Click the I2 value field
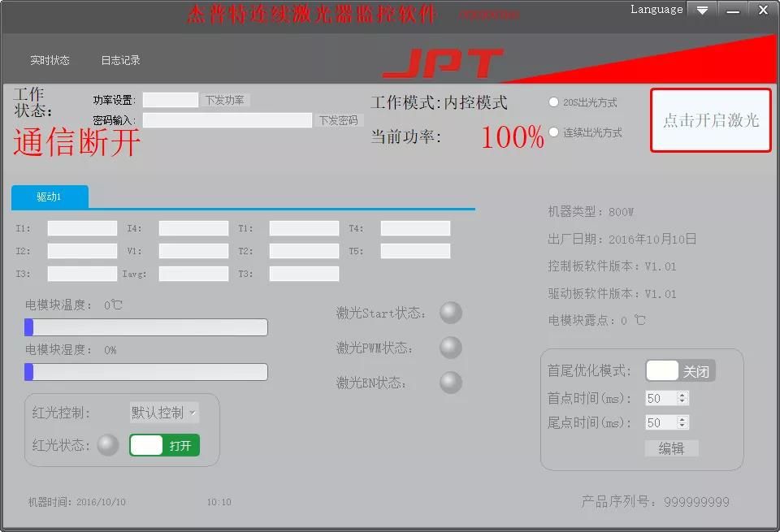 point(83,251)
